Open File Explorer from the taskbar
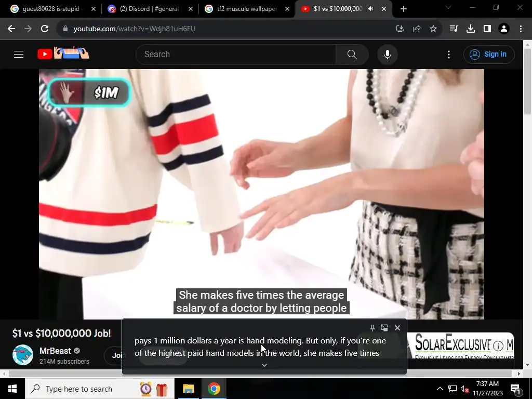 188,389
